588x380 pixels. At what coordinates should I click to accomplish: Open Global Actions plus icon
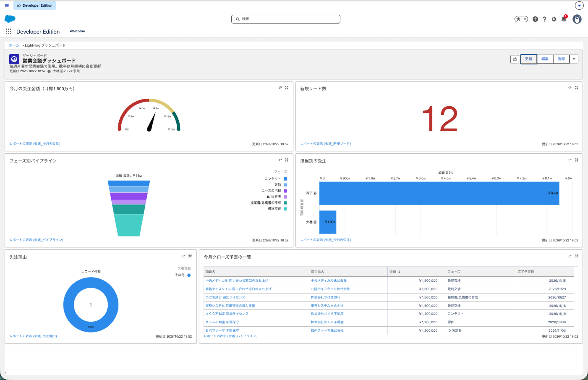click(x=535, y=19)
